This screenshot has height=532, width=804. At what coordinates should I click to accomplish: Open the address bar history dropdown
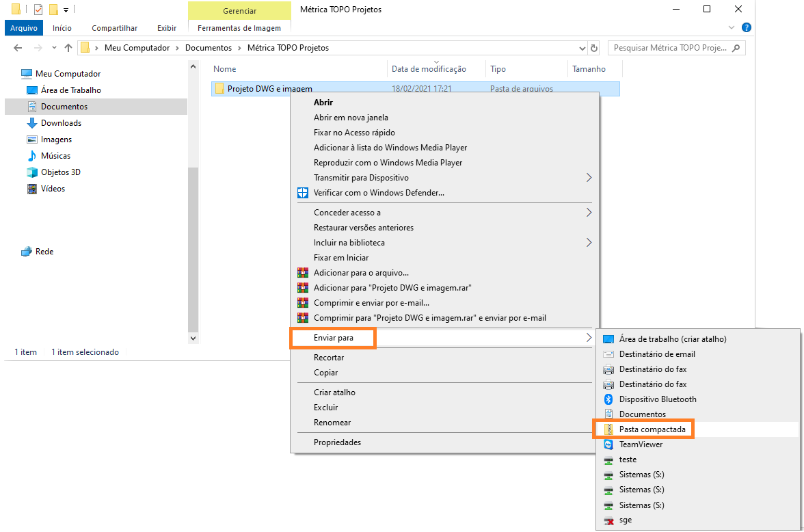coord(582,49)
